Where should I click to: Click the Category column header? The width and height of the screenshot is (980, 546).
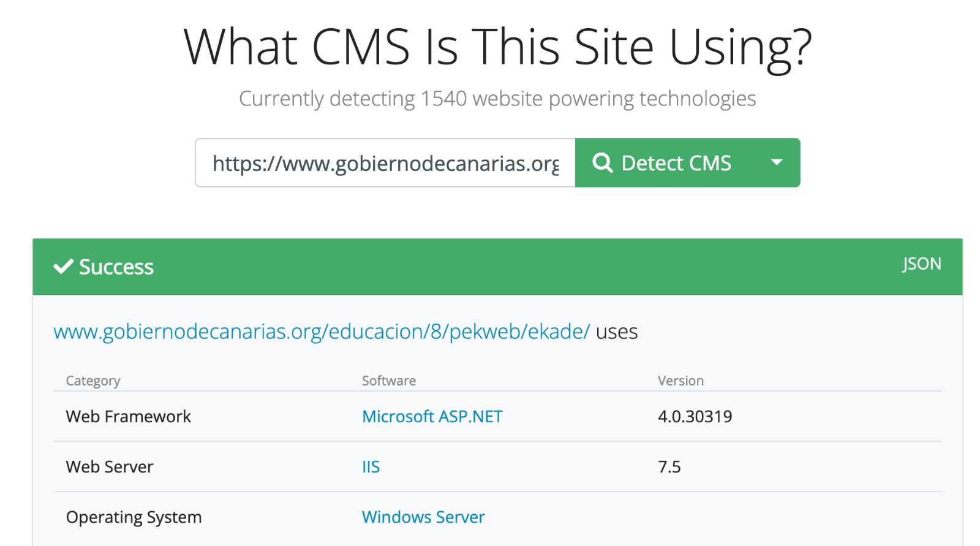[93, 381]
